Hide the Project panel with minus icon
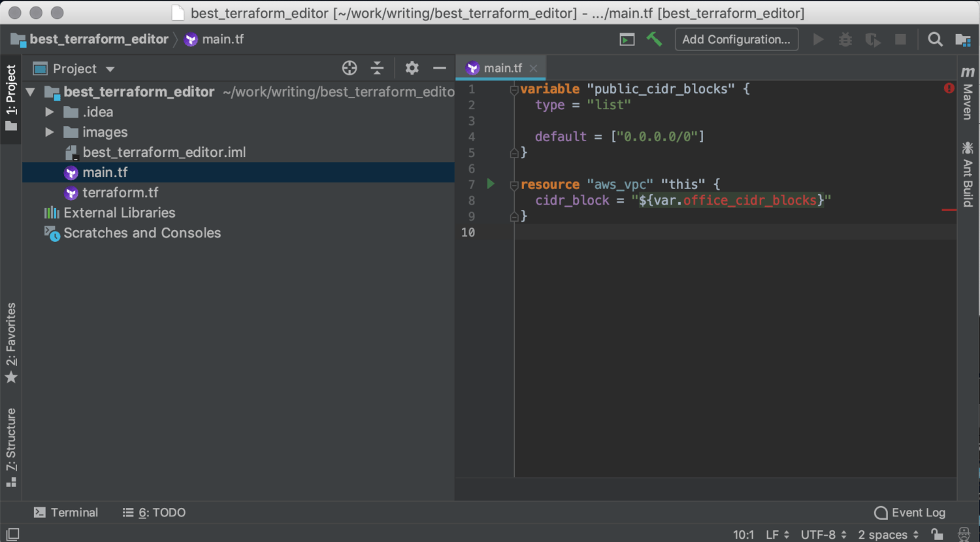Viewport: 980px width, 542px height. [440, 68]
